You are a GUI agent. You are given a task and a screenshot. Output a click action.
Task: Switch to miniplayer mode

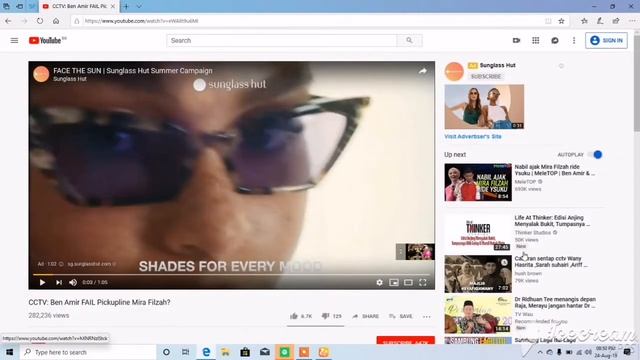pyautogui.click(x=394, y=282)
